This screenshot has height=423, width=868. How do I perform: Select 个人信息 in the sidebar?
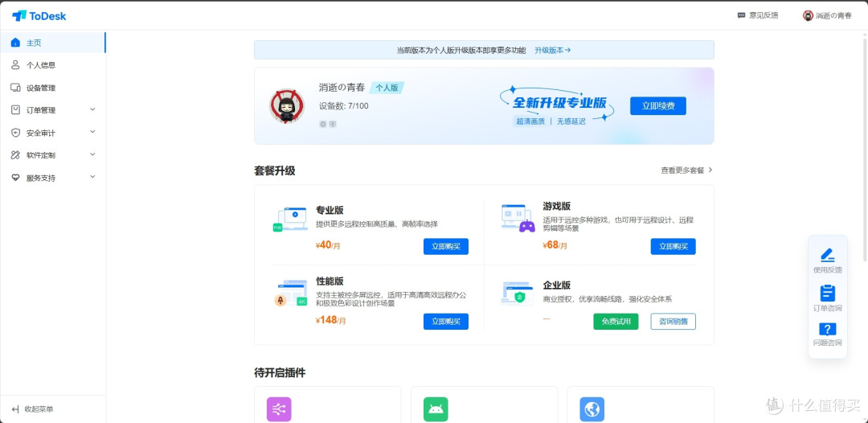pos(52,65)
